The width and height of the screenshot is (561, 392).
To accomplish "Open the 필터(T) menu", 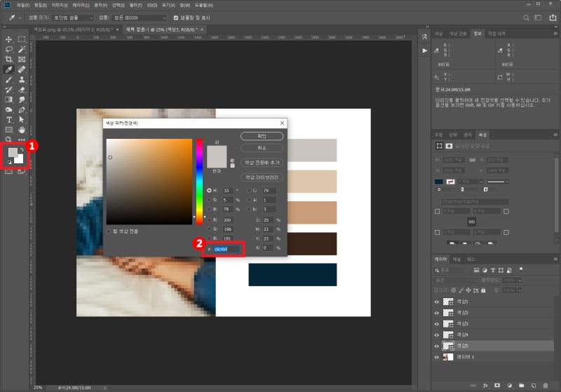I will tap(136, 5).
